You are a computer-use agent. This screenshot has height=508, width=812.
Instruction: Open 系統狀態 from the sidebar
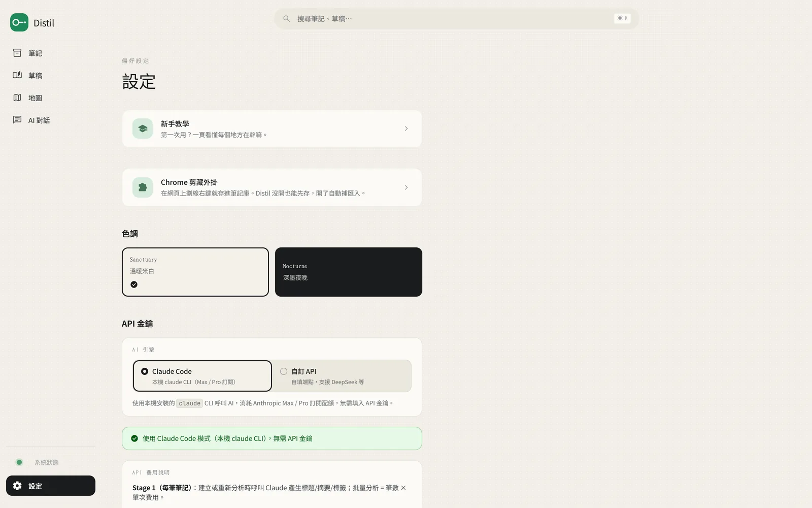click(x=51, y=462)
